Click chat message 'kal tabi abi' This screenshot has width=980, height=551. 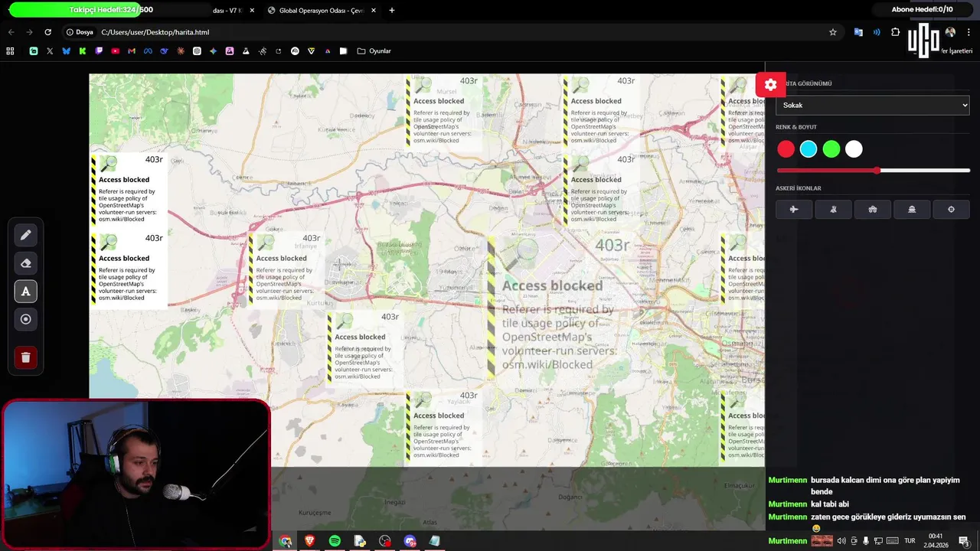(830, 504)
